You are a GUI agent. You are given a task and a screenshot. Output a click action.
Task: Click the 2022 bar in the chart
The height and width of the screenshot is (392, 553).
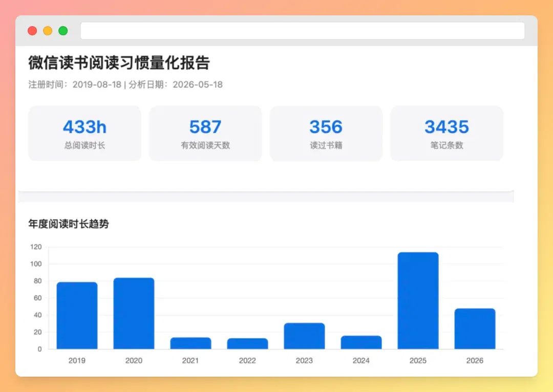tap(248, 344)
